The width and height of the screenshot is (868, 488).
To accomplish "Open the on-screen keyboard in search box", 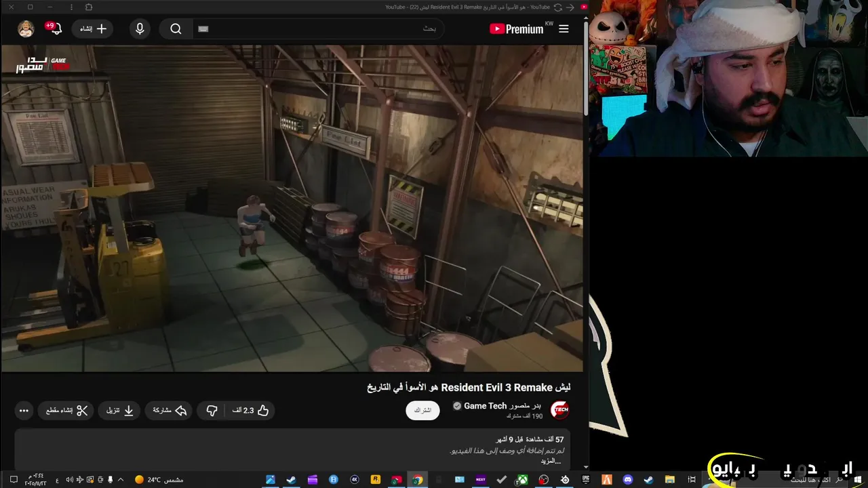I will (203, 29).
